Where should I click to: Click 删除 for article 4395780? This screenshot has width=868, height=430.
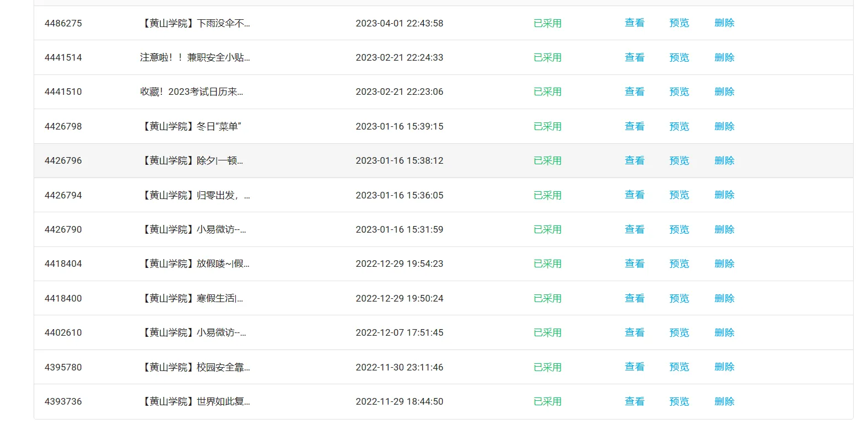724,367
